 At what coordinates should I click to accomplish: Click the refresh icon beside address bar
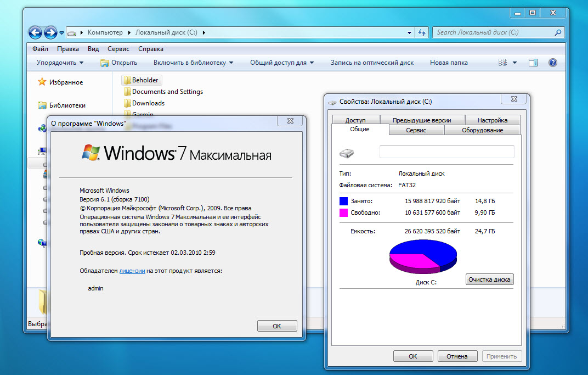point(422,32)
